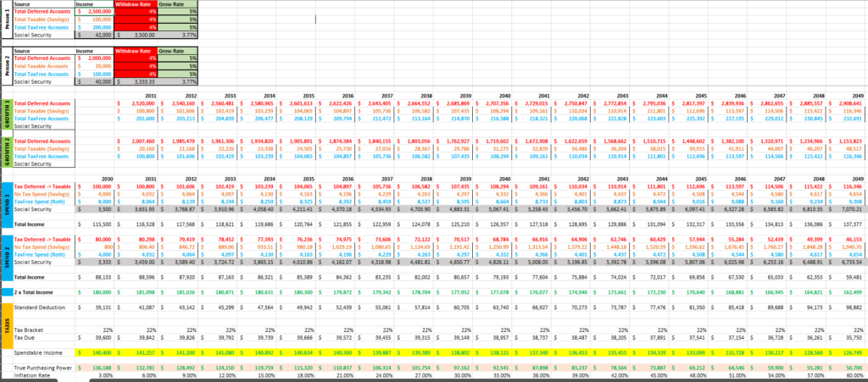
Task: Select the 2 x Total Income label
Action: (34, 291)
